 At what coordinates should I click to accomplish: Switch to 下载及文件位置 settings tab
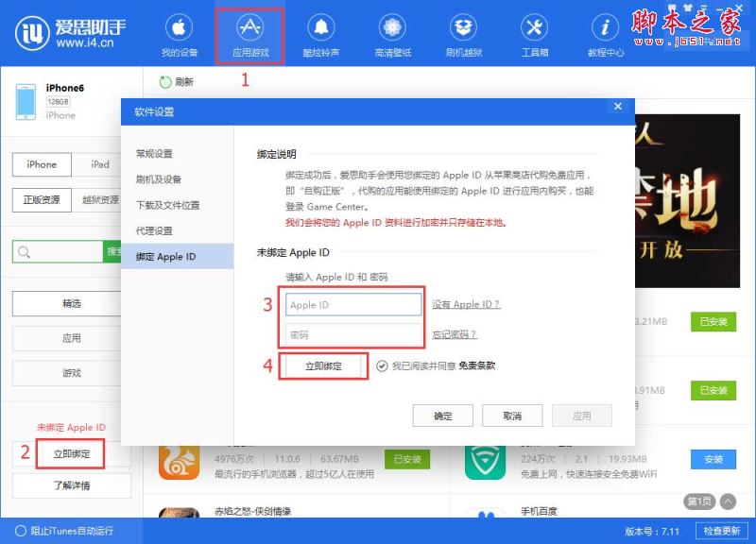coord(167,205)
